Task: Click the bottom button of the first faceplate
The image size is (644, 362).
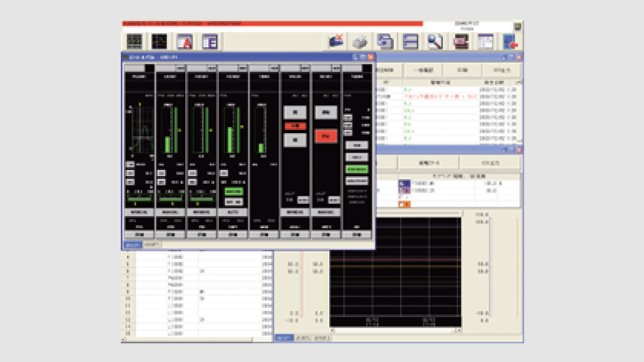Action: pyautogui.click(x=138, y=234)
